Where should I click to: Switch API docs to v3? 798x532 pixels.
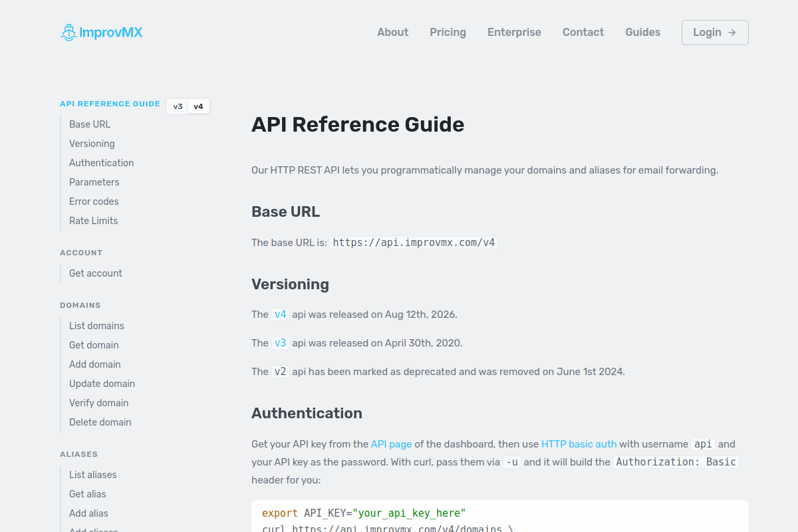[x=178, y=106]
